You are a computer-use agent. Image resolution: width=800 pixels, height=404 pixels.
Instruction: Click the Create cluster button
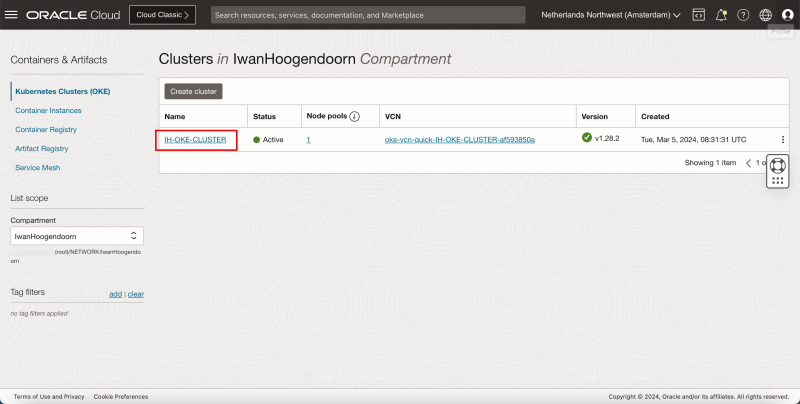[x=194, y=91]
